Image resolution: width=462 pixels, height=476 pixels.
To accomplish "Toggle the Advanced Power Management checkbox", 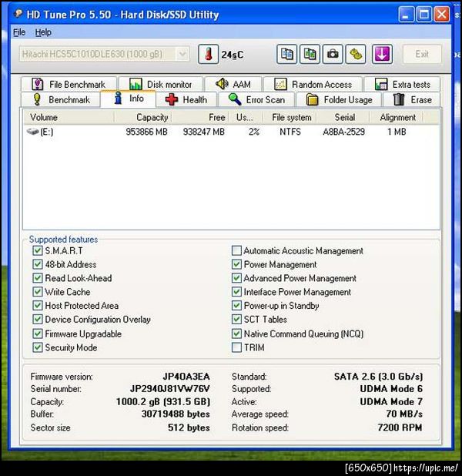I will click(236, 278).
